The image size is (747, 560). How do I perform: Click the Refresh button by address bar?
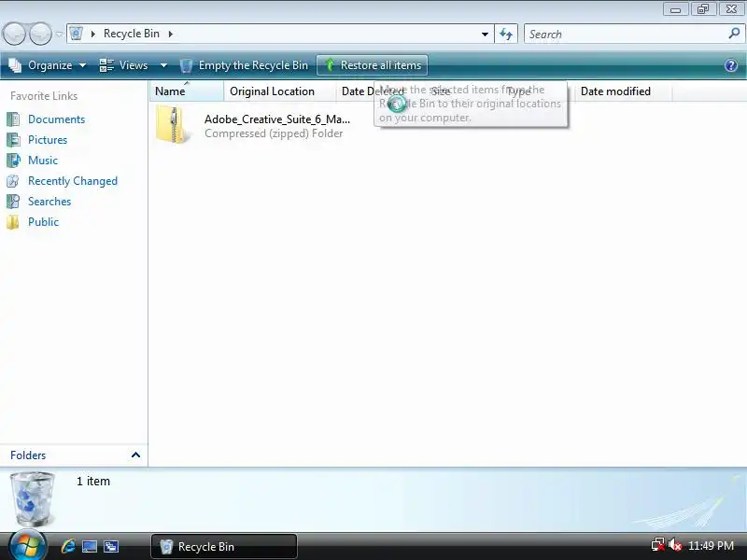[x=506, y=35]
